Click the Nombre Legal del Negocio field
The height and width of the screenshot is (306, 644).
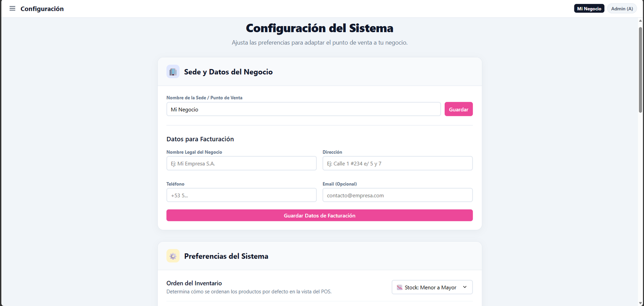coord(242,163)
